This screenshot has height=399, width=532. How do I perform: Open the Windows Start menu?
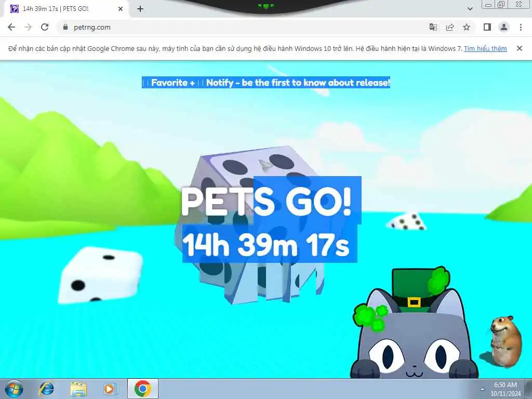(14, 389)
